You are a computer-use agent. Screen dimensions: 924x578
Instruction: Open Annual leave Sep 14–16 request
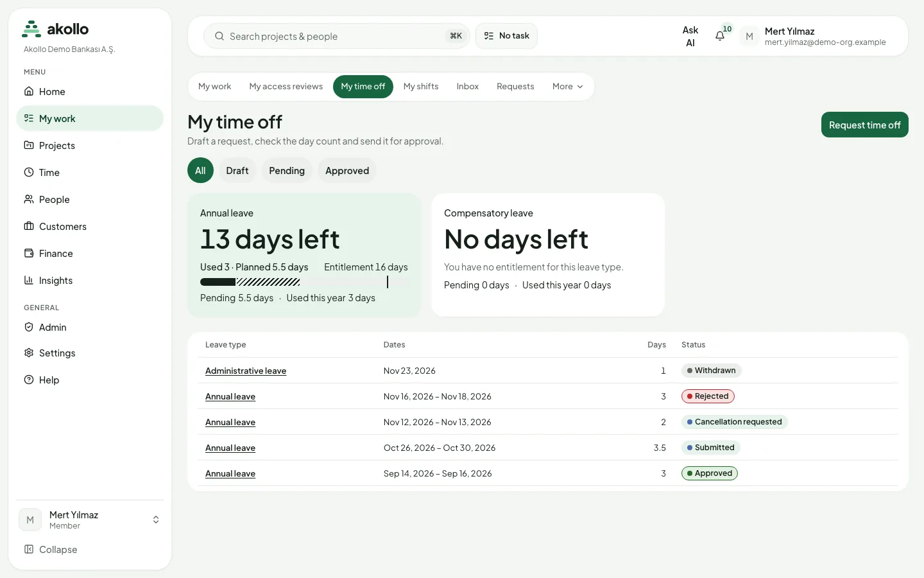[230, 473]
